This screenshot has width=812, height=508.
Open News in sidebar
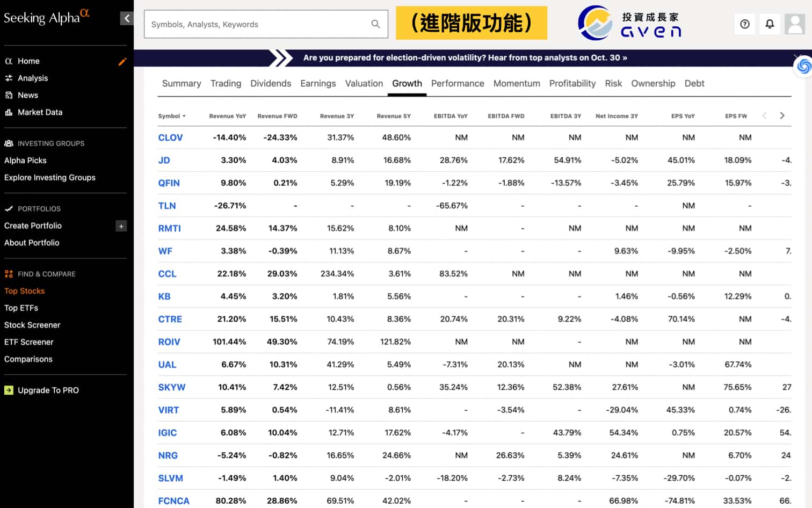tap(28, 95)
